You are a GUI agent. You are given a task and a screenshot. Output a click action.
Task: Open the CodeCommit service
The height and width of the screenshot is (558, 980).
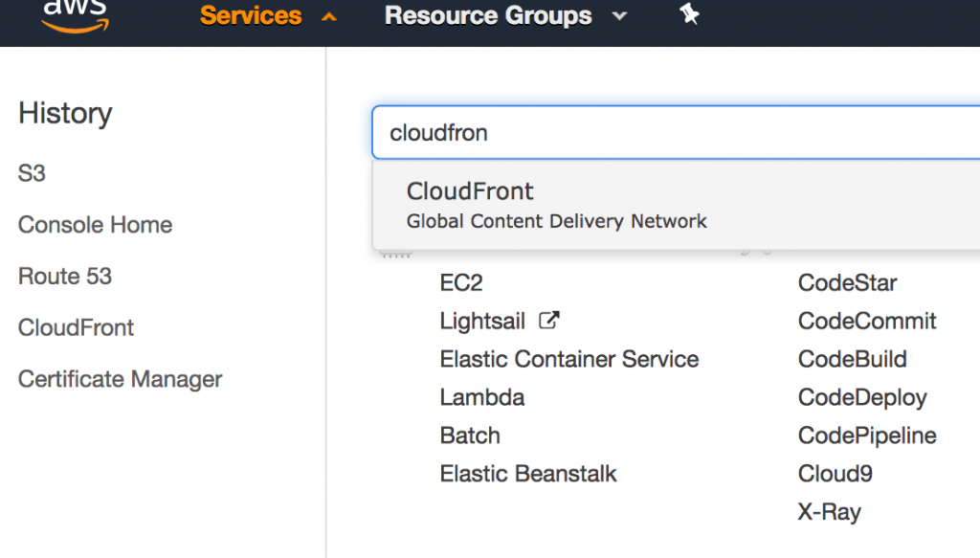pyautogui.click(x=867, y=321)
